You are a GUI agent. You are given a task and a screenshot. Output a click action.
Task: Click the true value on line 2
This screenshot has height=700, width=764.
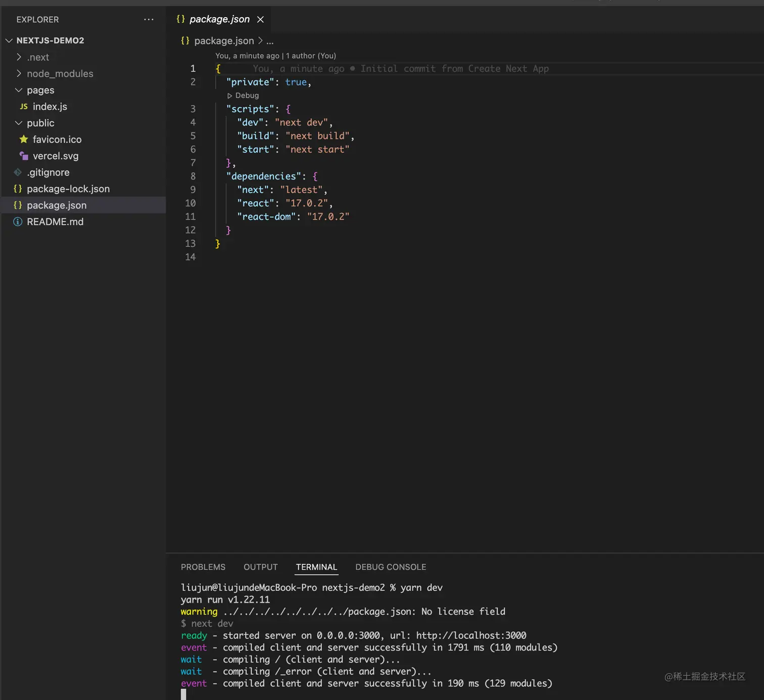[x=296, y=82]
